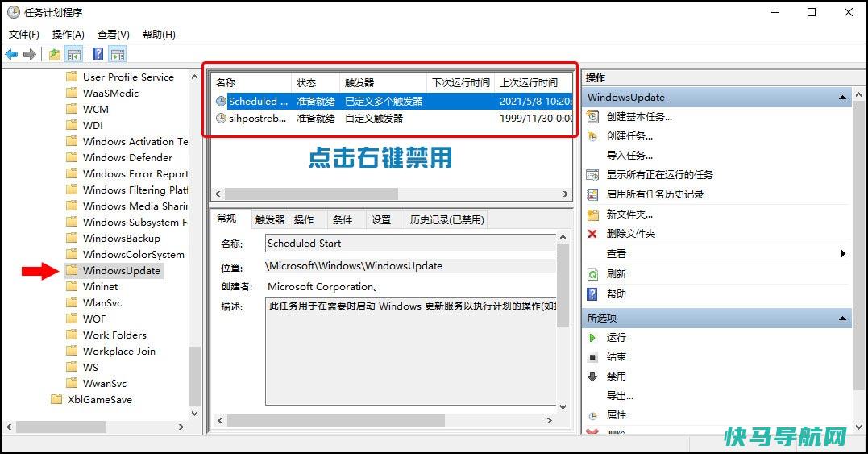868x454 pixels.
Task: Click 导出... in the selected item actions
Action: tap(620, 396)
